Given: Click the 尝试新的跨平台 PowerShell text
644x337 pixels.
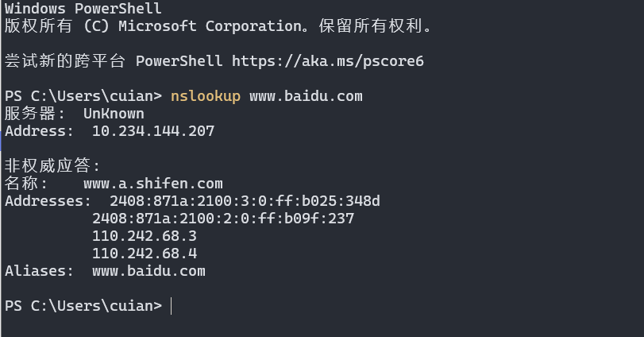Looking at the screenshot, I should (114, 61).
